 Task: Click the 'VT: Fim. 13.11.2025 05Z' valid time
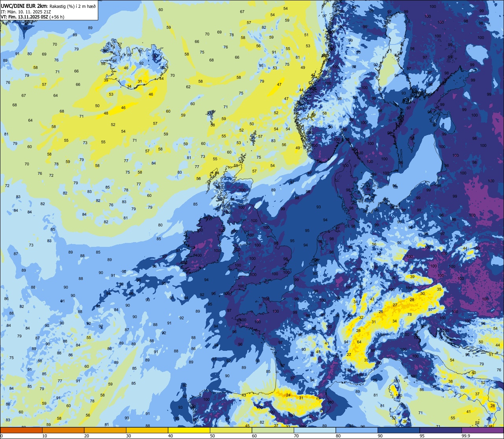(24, 17)
